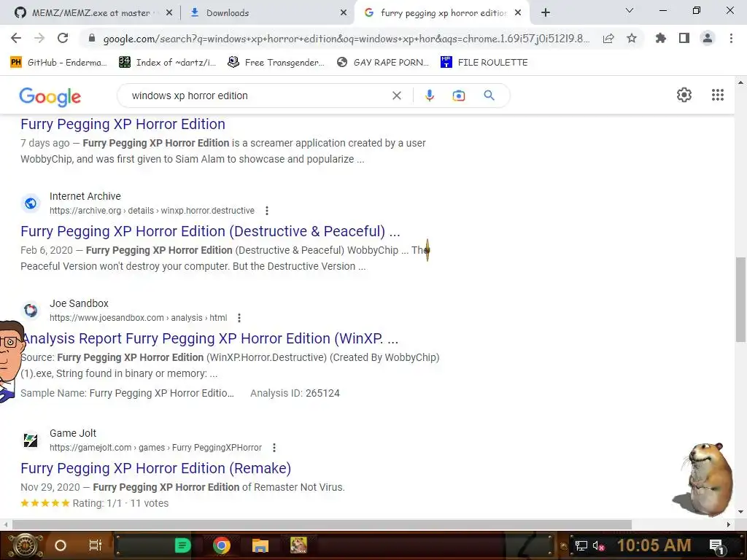Click the joesandbox.com analysis URL text
The height and width of the screenshot is (560, 747).
(x=138, y=318)
